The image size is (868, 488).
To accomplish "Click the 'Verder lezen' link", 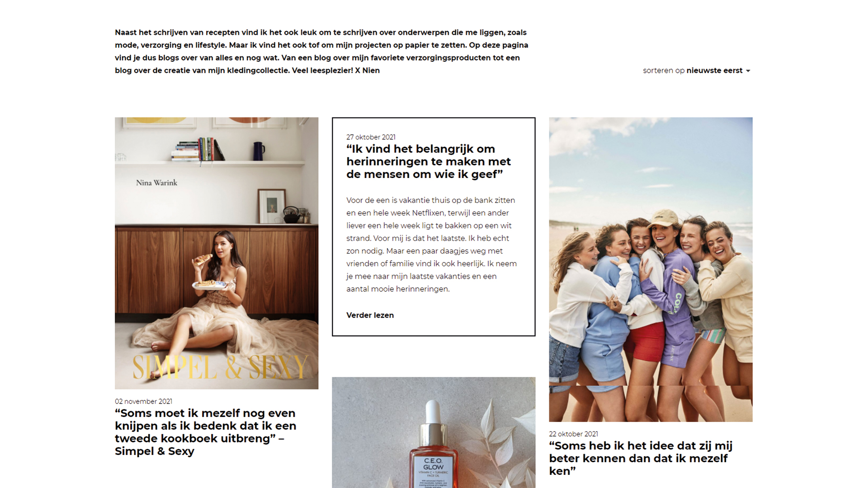I will click(370, 315).
